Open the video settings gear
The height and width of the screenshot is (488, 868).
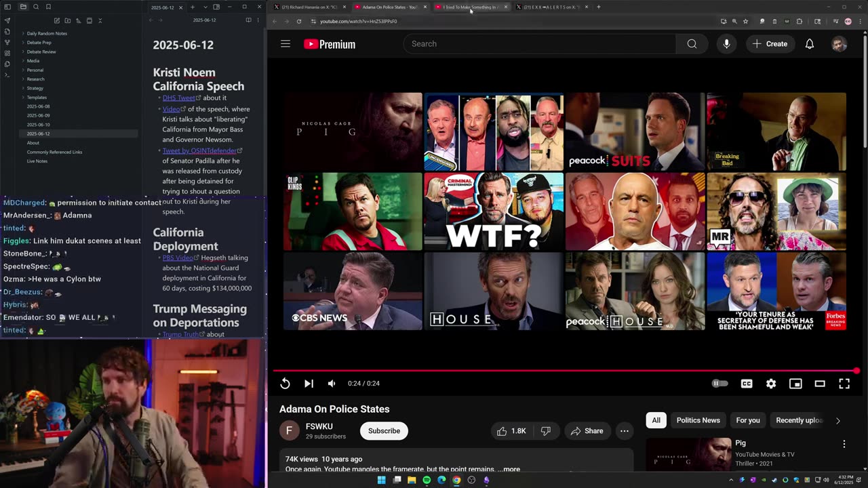coord(771,384)
